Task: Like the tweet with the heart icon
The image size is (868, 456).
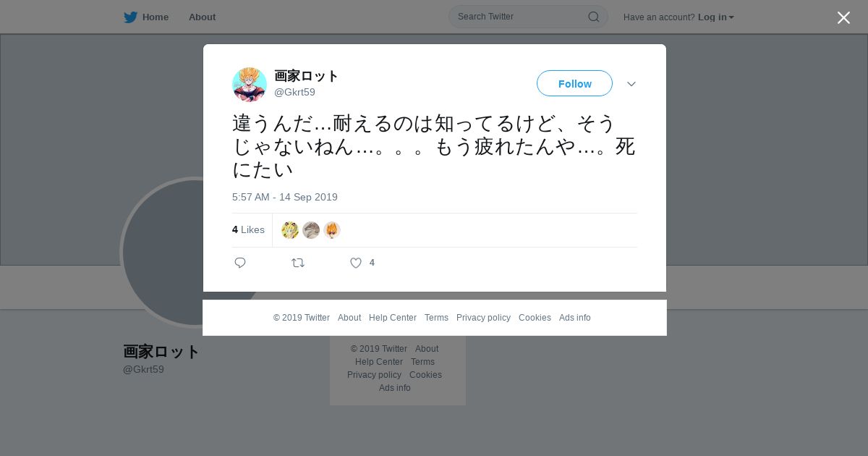Action: point(356,263)
